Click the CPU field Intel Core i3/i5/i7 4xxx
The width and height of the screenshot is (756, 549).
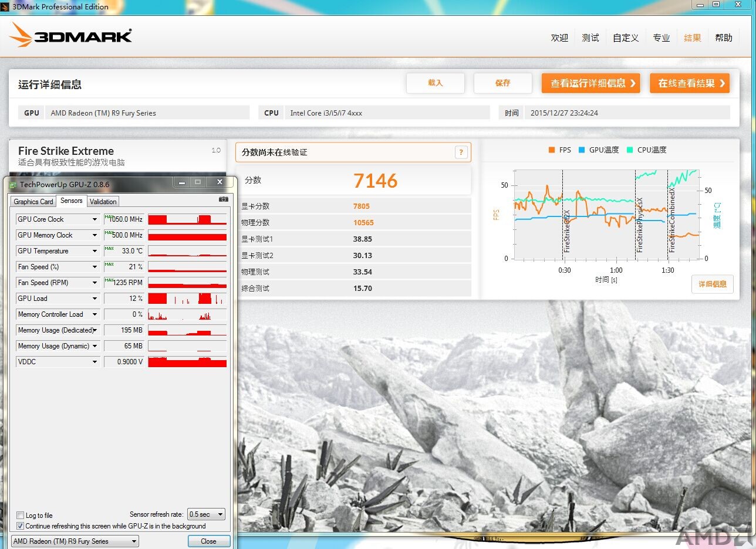click(387, 113)
